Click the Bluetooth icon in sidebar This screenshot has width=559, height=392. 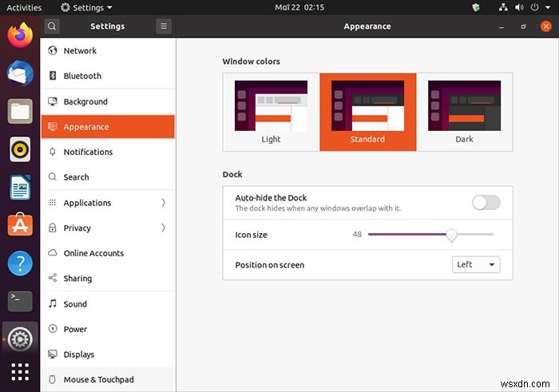click(53, 76)
